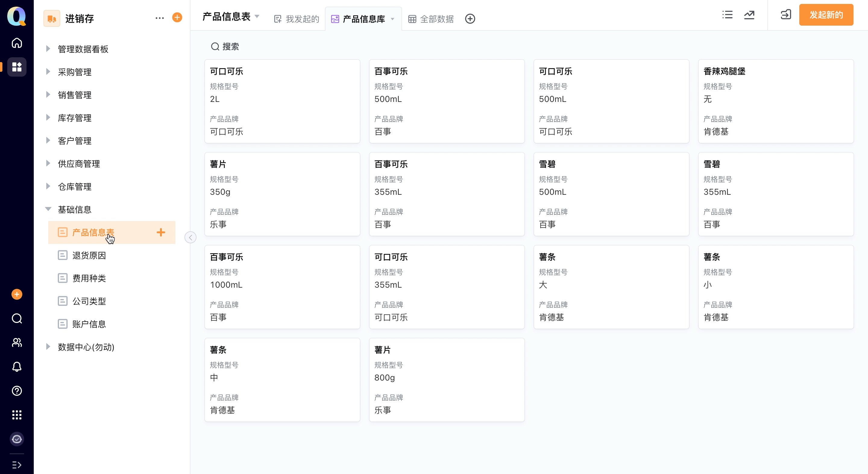Viewport: 868px width, 474px height.
Task: Select 产品信息表 in tree
Action: pyautogui.click(x=112, y=232)
